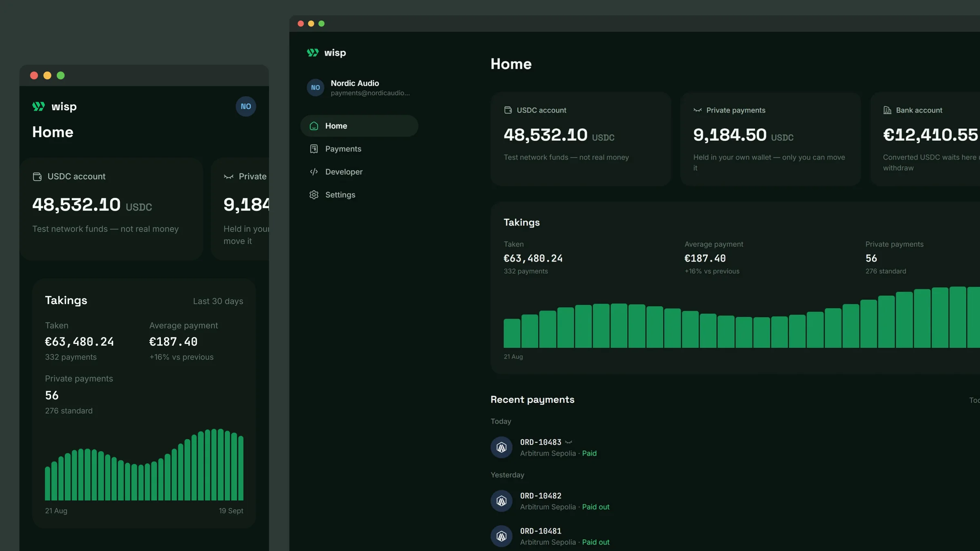
Task: Click the 19 Sept label in small window chart
Action: 231,511
